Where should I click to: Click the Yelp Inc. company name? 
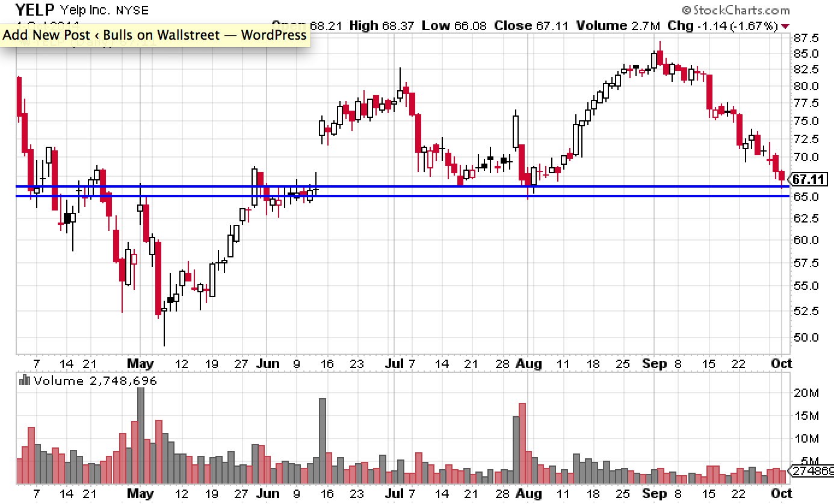pyautogui.click(x=85, y=10)
